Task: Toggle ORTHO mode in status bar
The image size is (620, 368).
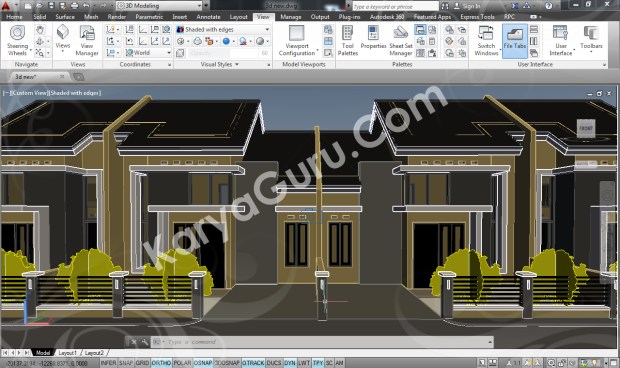Action: click(161, 363)
